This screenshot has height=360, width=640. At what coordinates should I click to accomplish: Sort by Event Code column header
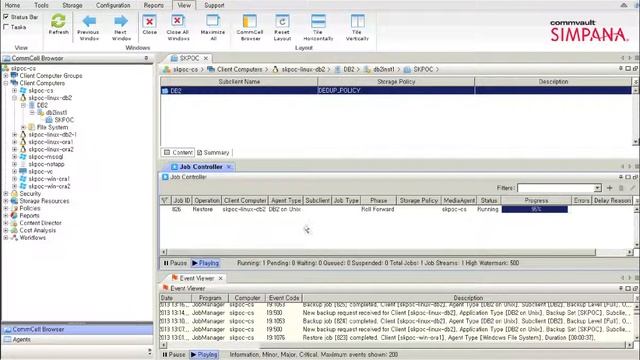(284, 298)
